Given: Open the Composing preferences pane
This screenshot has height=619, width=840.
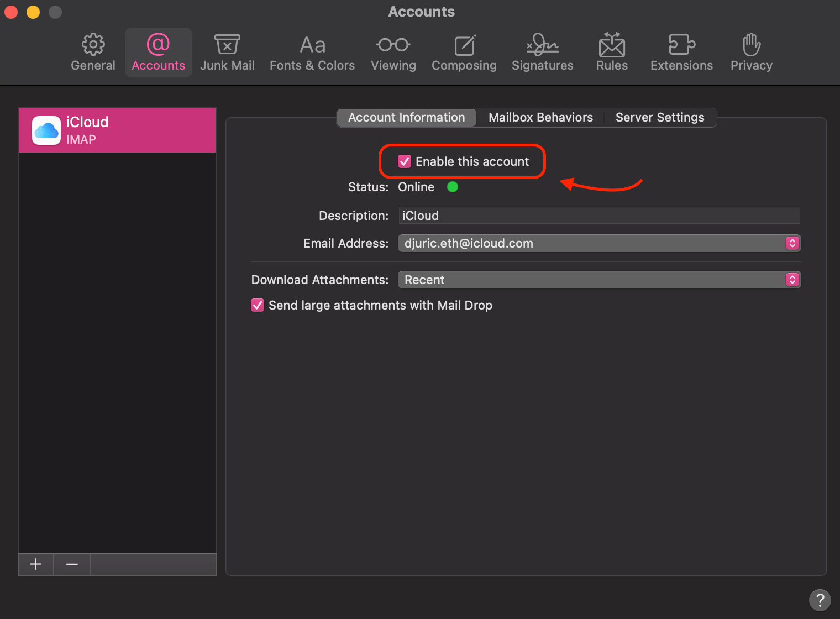Looking at the screenshot, I should pos(464,53).
